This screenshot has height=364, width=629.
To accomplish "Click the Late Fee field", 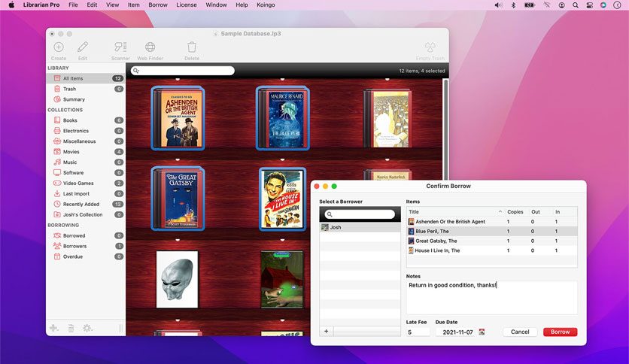I will click(418, 332).
